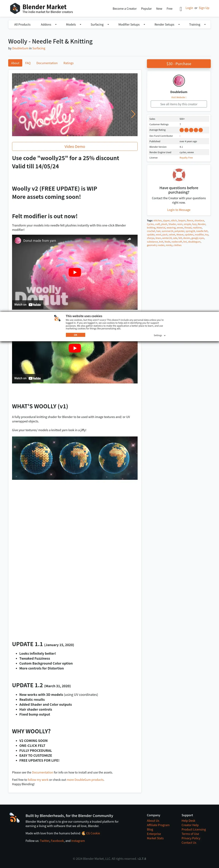219x868 pixels.
Task: Click the geometry nodes tag
Action: click(156, 245)
